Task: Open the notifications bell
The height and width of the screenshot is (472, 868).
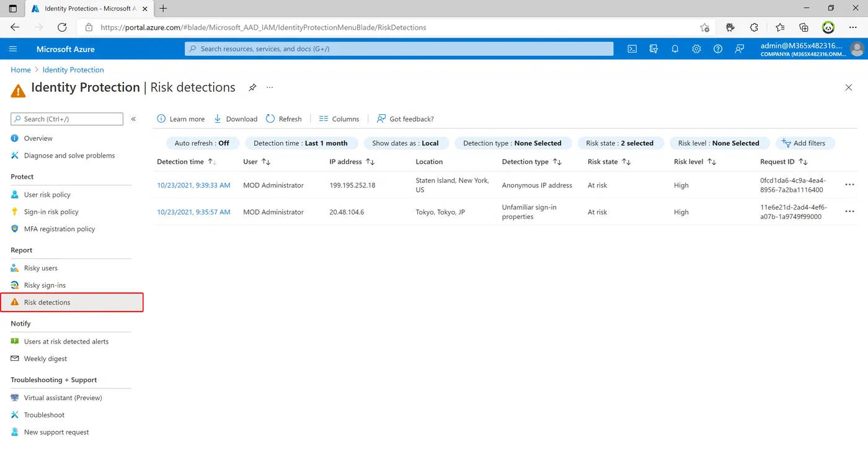Action: (675, 49)
